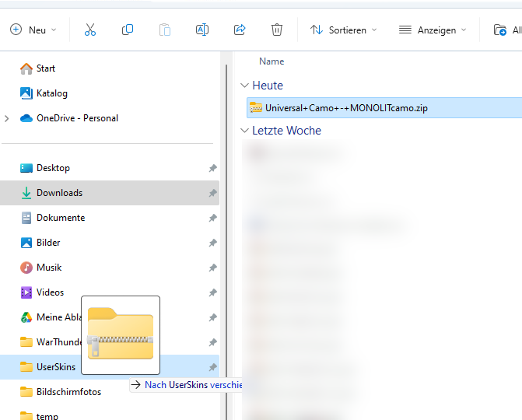
Task: Open Start in navigation pane
Action: pos(45,68)
